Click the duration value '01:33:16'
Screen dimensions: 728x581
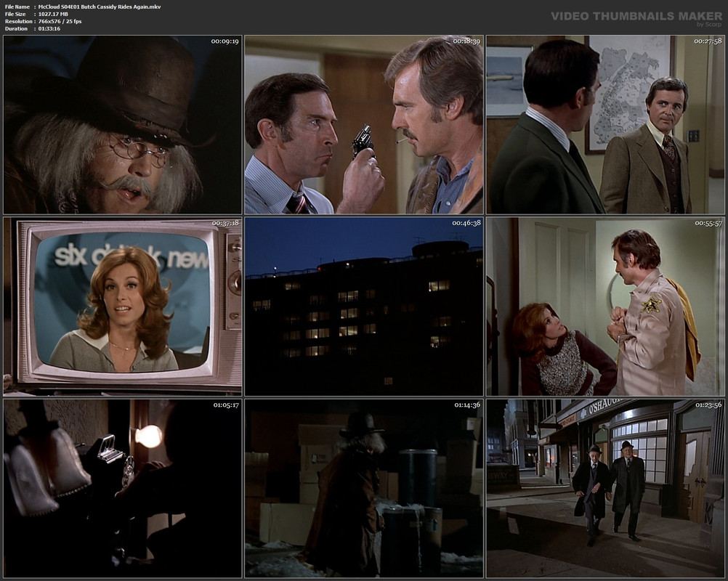pyautogui.click(x=49, y=29)
